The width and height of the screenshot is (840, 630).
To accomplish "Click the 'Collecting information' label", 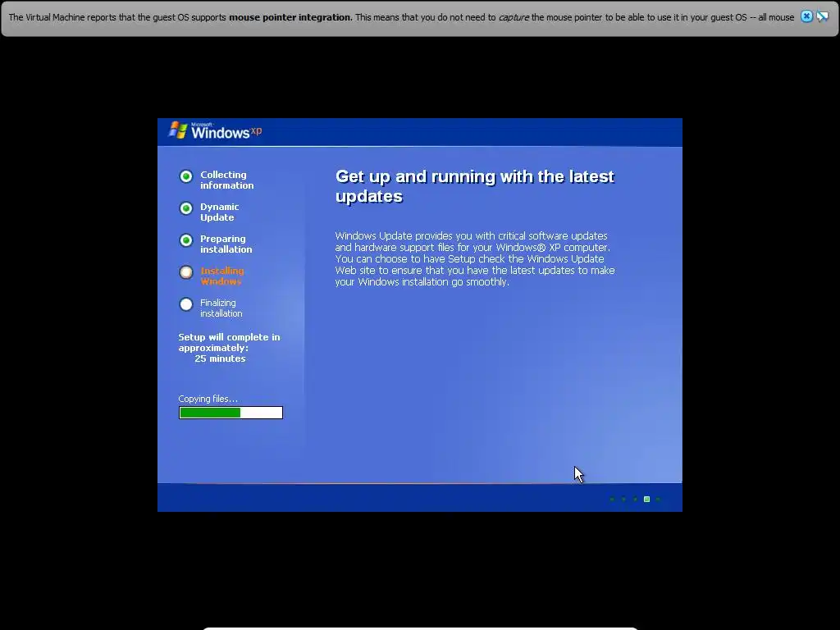I will tap(227, 180).
